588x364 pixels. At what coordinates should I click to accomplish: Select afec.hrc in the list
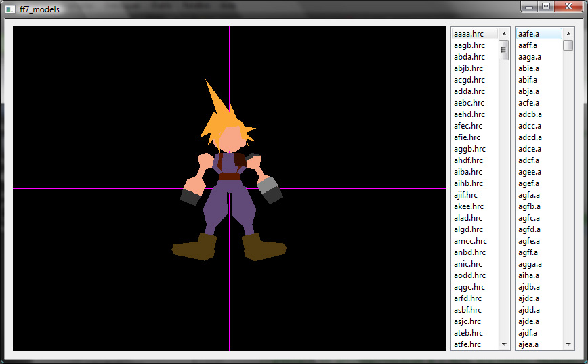(x=475, y=126)
